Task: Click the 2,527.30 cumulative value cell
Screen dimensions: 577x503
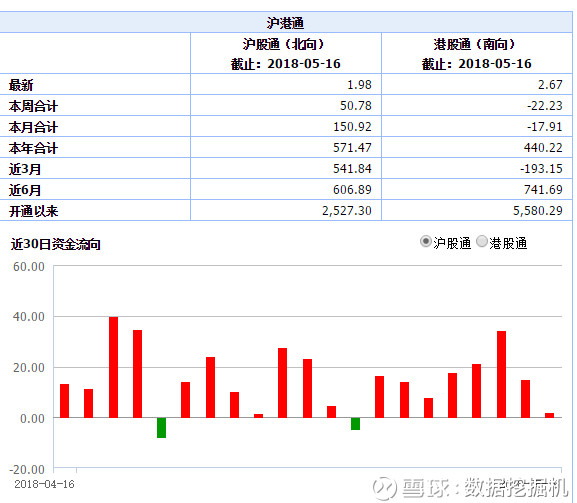Action: [347, 211]
